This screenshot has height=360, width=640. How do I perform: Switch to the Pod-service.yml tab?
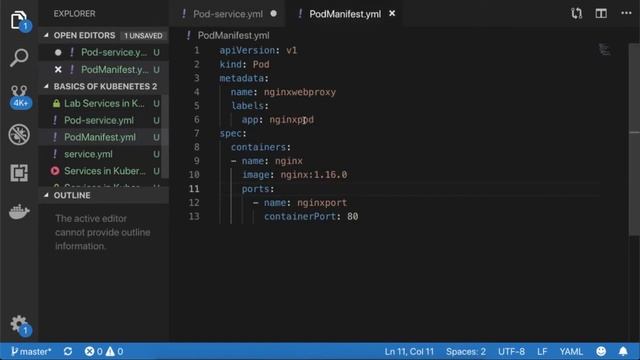coord(228,14)
